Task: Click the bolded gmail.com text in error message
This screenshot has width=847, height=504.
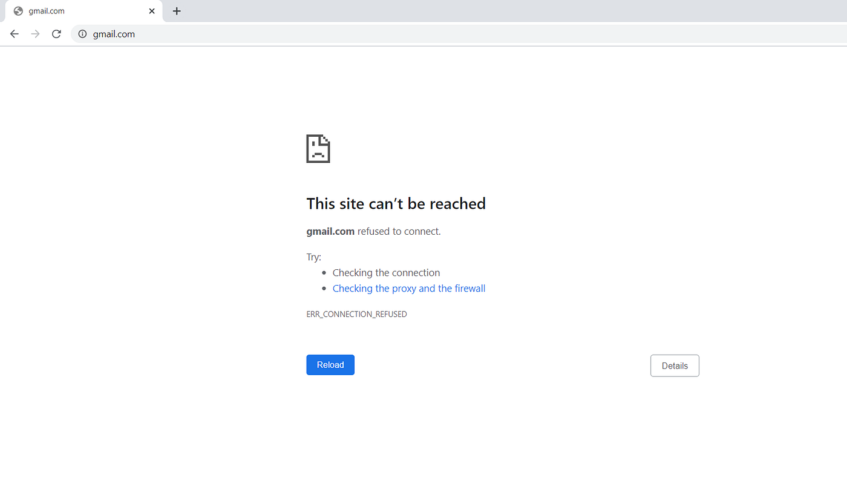Action: [x=330, y=231]
